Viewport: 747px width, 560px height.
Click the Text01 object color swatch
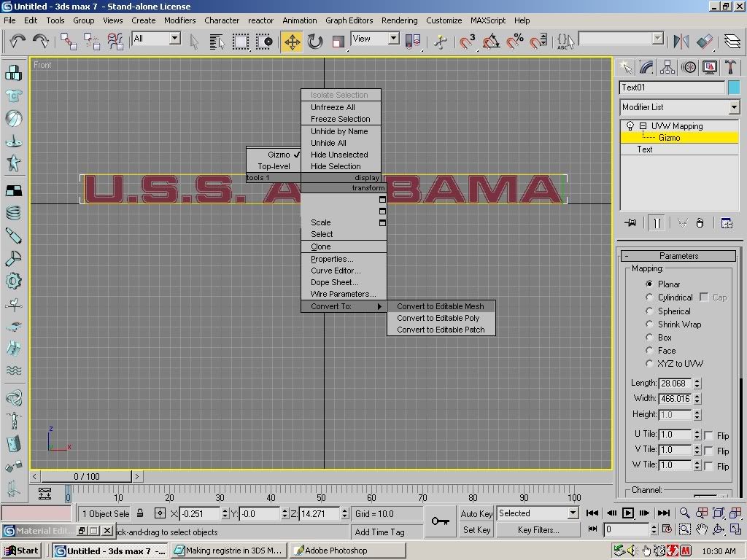tap(734, 87)
